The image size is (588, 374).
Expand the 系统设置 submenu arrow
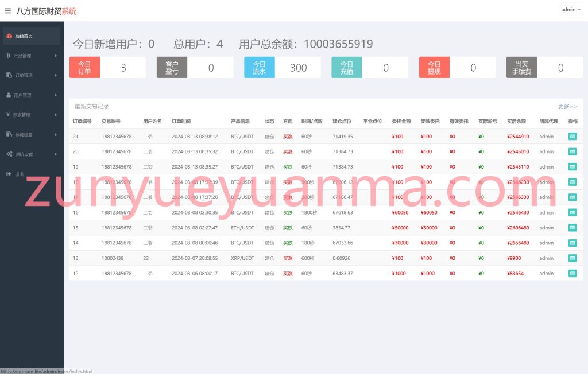pos(56,154)
